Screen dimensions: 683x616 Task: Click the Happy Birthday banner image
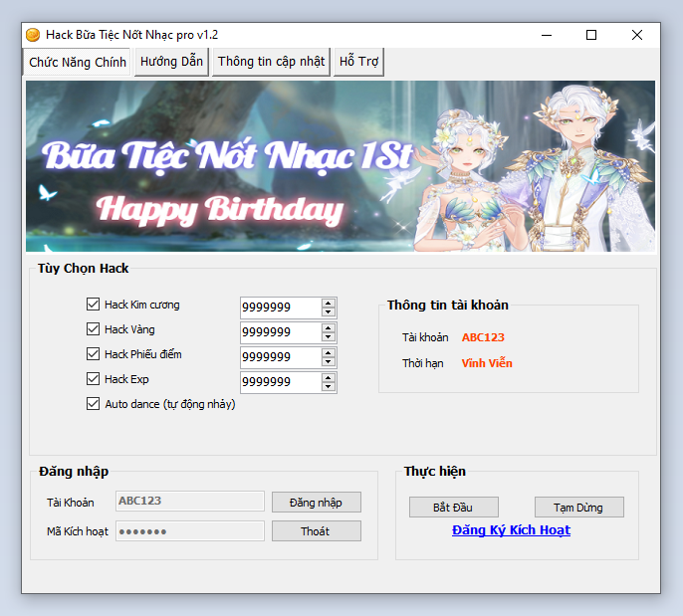coord(341,166)
